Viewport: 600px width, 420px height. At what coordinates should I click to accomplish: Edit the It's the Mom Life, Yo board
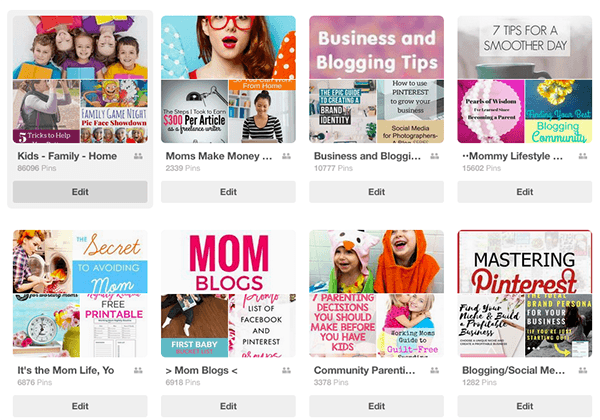point(80,406)
